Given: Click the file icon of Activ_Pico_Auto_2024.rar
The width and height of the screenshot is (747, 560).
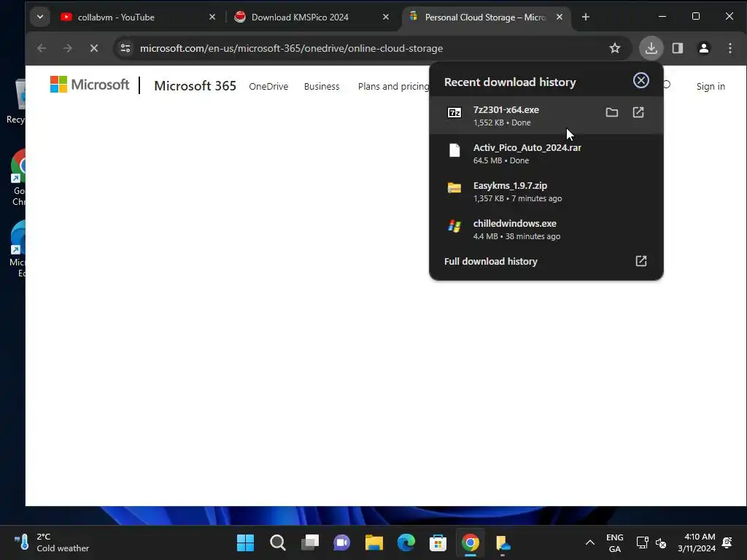Looking at the screenshot, I should click(454, 150).
